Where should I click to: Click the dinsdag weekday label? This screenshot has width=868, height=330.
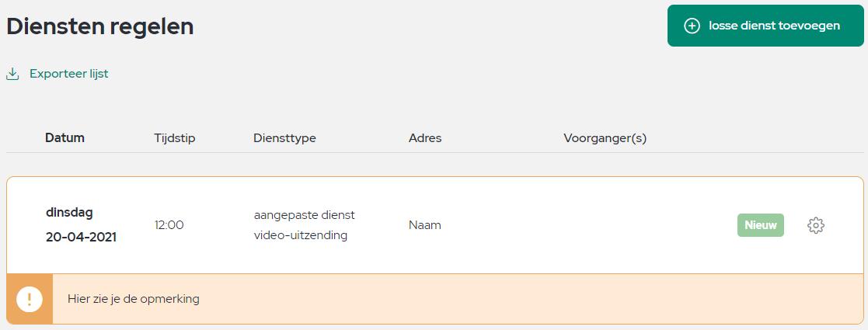point(69,213)
